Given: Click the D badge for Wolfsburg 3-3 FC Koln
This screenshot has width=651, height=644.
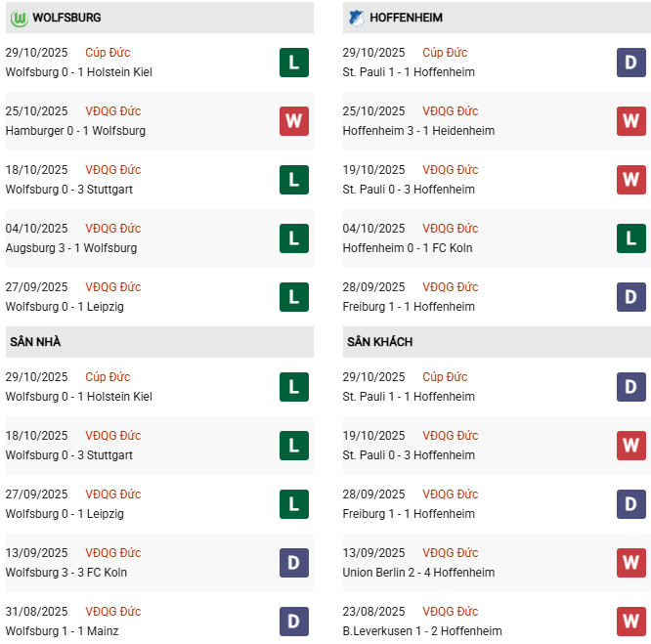Looking at the screenshot, I should coord(293,563).
